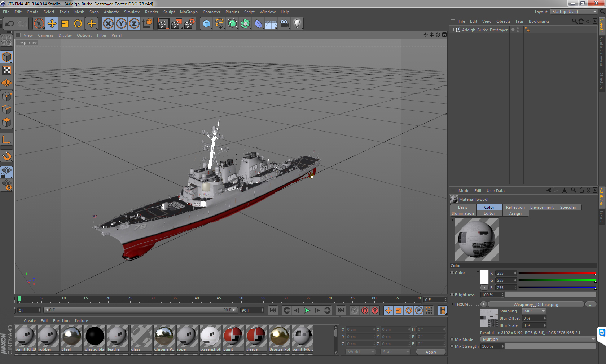
Task: Add floor environment object
Action: 271,24
